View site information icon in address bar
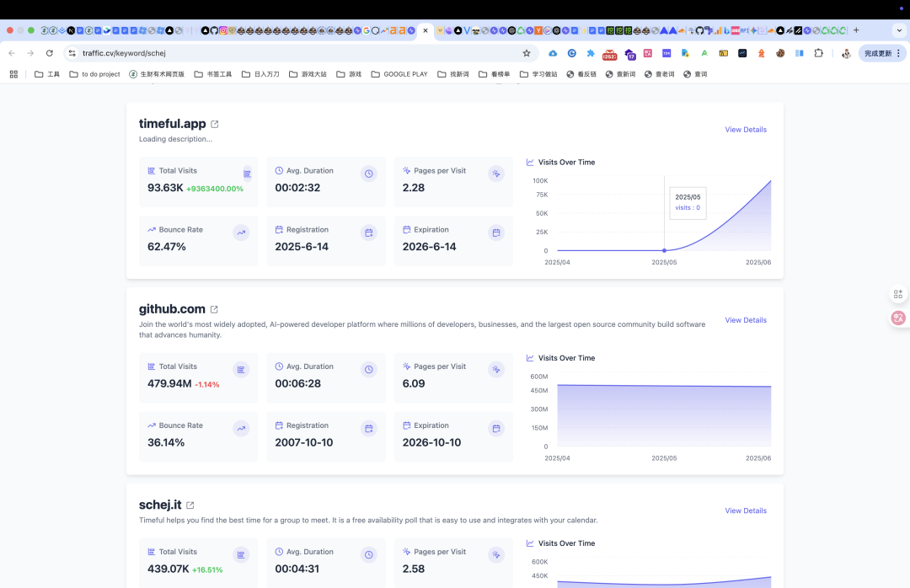This screenshot has height=588, width=910. (x=72, y=53)
